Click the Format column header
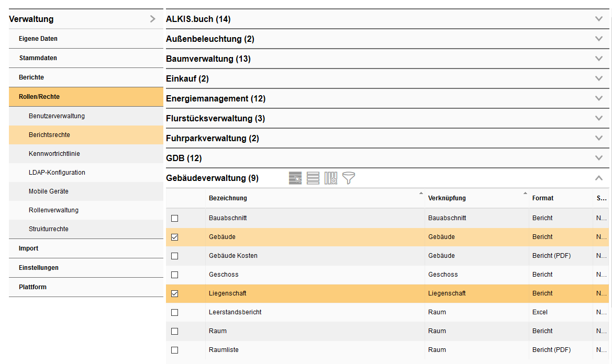 coord(543,198)
